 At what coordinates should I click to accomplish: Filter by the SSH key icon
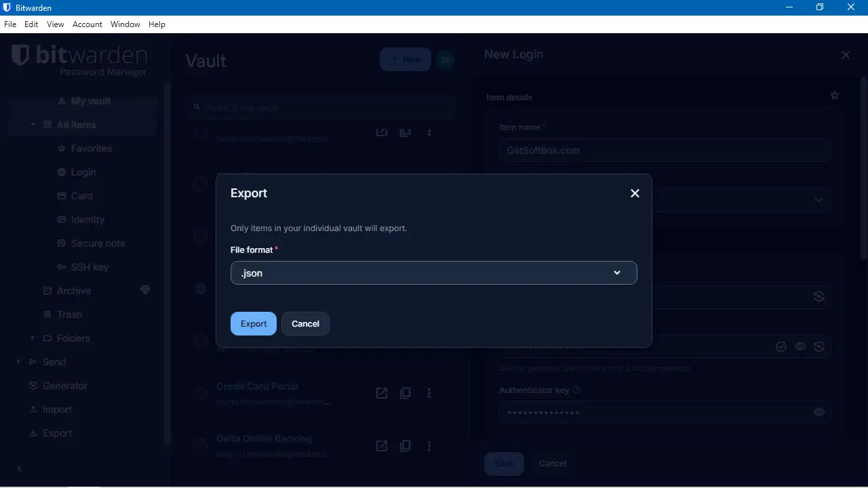coord(62,267)
